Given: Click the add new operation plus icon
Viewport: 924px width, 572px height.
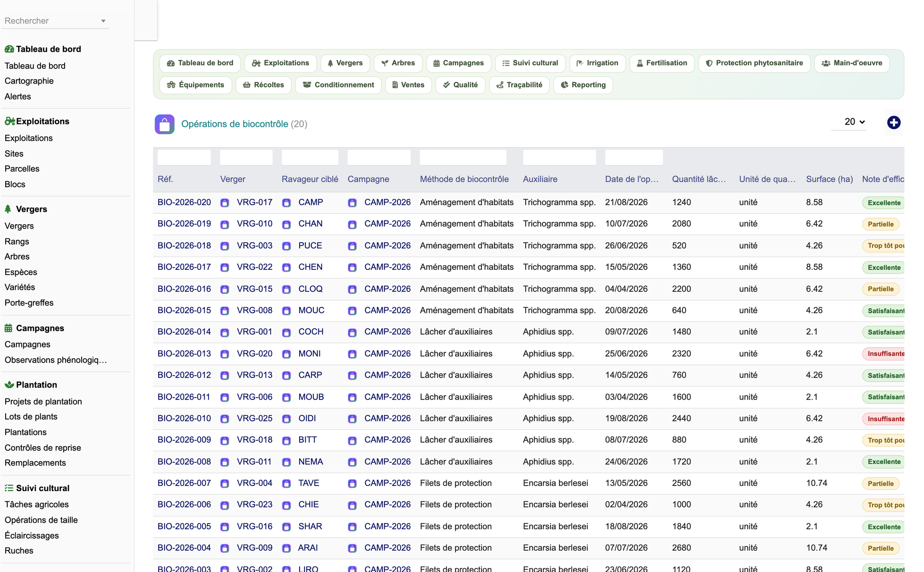Looking at the screenshot, I should coord(894,123).
